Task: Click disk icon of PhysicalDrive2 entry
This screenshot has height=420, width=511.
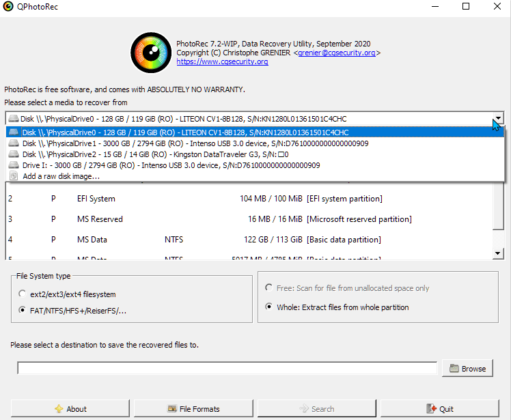Action: click(14, 154)
